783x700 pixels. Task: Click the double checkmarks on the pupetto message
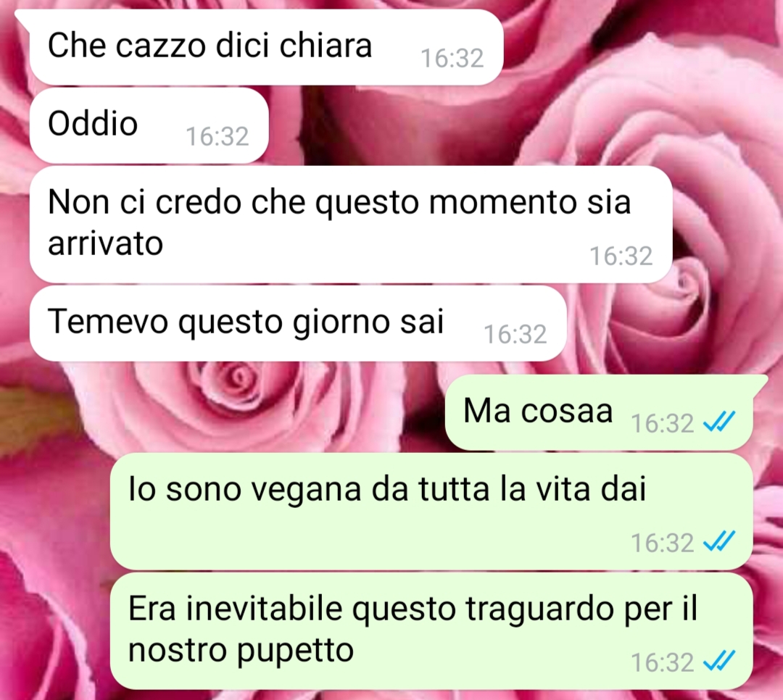[x=719, y=662]
